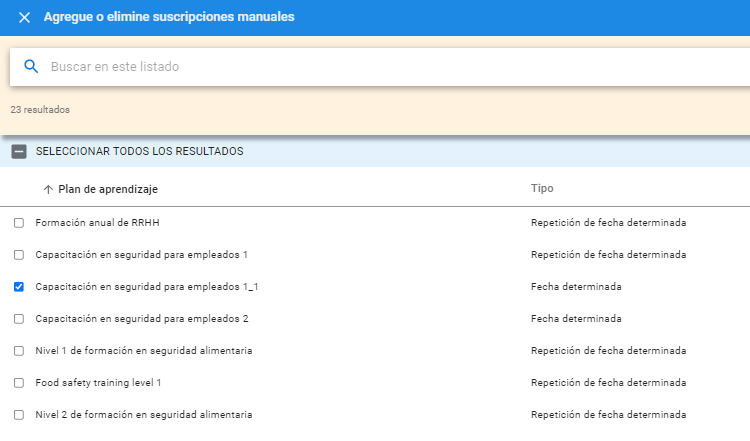
Task: Click 'Capacitación en seguridad para empleados 1_1' text
Action: [147, 287]
